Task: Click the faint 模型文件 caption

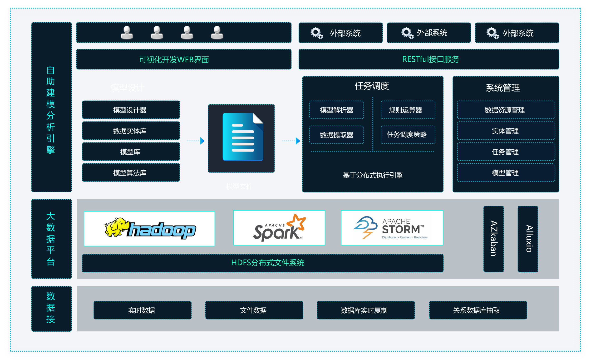Action: 240,186
